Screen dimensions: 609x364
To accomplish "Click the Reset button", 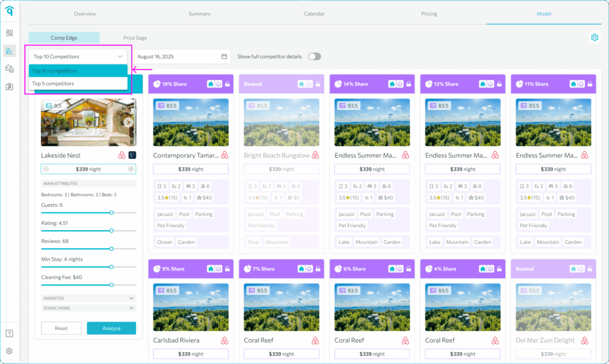I will (x=61, y=328).
